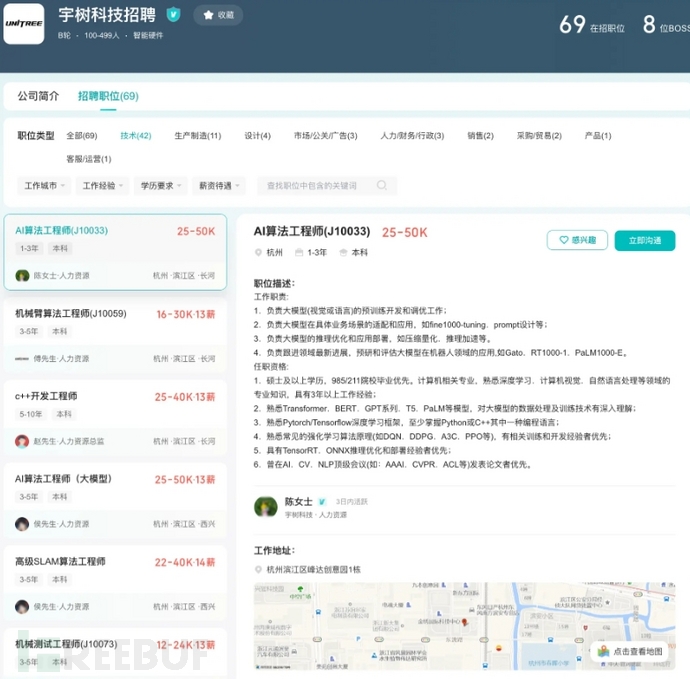The width and height of the screenshot is (690, 679).
Task: Click 69 在招职位 counter
Action: click(592, 25)
